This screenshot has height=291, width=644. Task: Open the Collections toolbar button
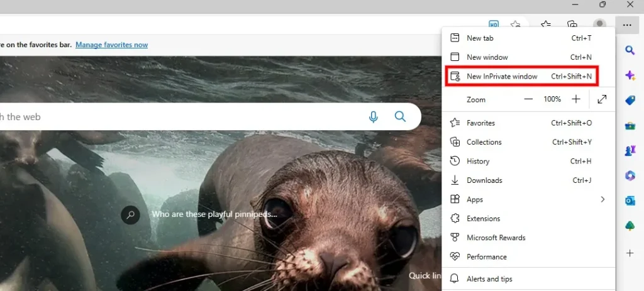pyautogui.click(x=572, y=25)
